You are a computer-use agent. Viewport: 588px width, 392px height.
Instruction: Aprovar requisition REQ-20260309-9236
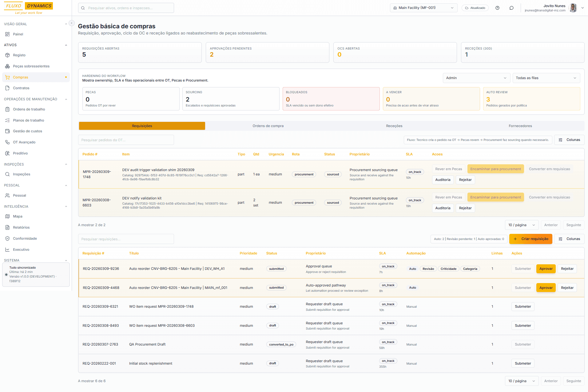pyautogui.click(x=546, y=269)
